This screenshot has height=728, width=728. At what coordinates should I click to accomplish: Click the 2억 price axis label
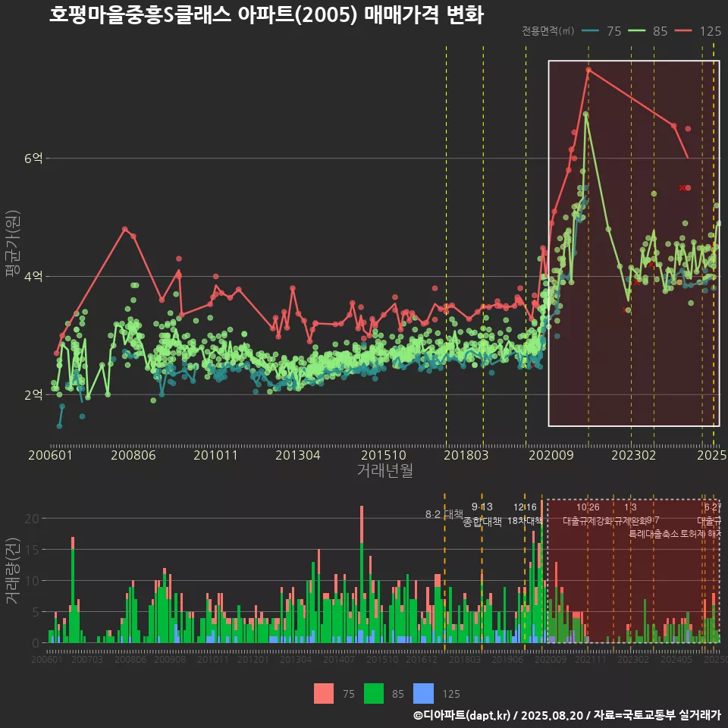(33, 394)
